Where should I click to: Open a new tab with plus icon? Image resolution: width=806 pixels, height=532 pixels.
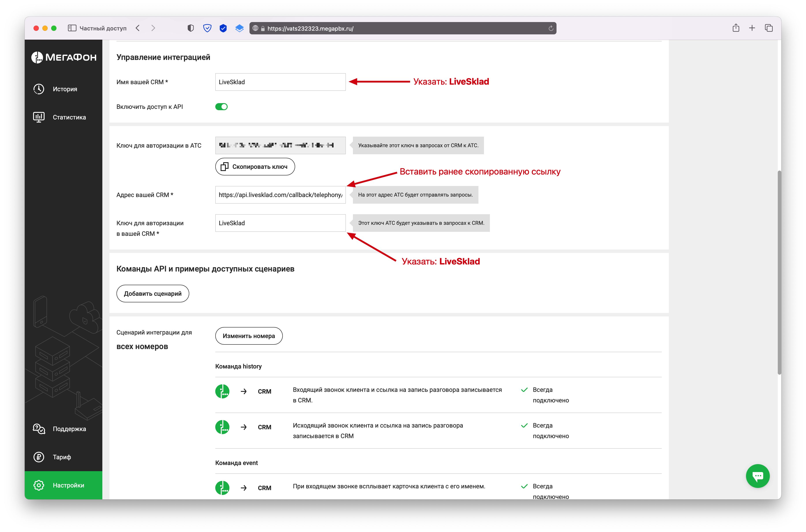pyautogui.click(x=752, y=28)
